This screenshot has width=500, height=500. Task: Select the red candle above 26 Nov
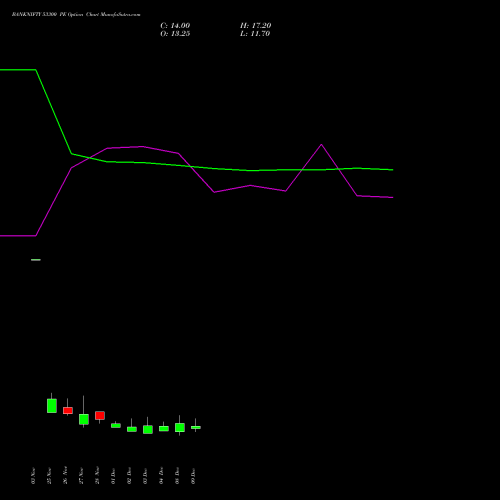68,410
